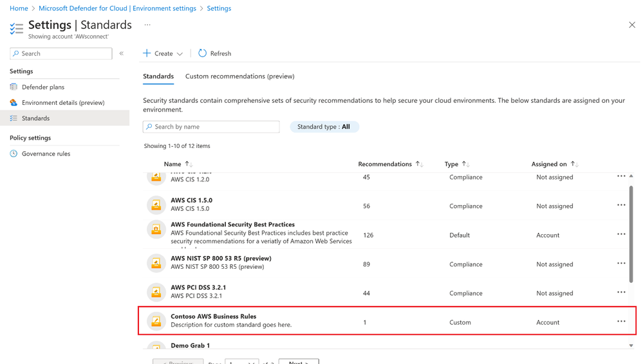The height and width of the screenshot is (364, 643).
Task: Click the Refresh button
Action: [215, 53]
